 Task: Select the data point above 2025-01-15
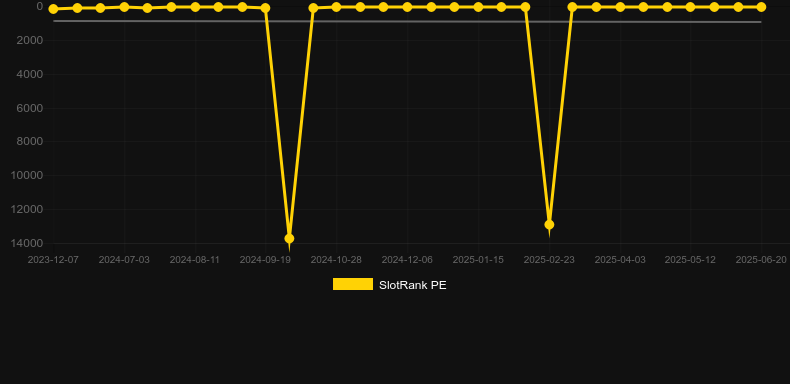pos(478,7)
